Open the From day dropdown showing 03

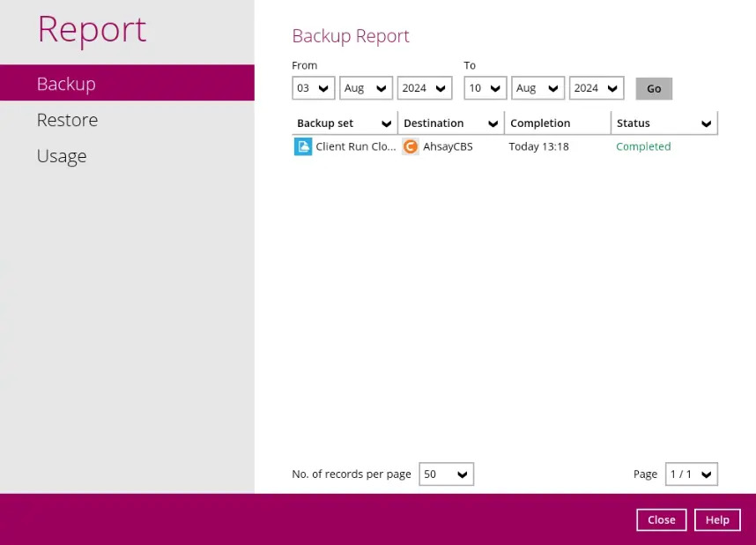point(313,88)
